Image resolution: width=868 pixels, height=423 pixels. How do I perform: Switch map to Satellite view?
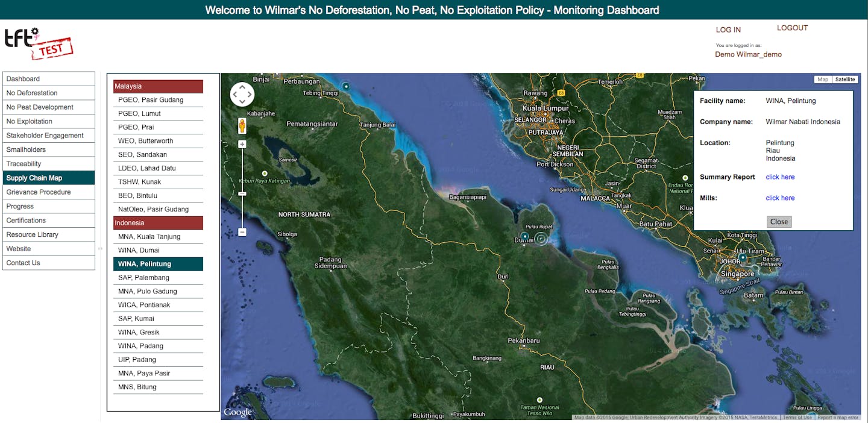click(x=844, y=80)
